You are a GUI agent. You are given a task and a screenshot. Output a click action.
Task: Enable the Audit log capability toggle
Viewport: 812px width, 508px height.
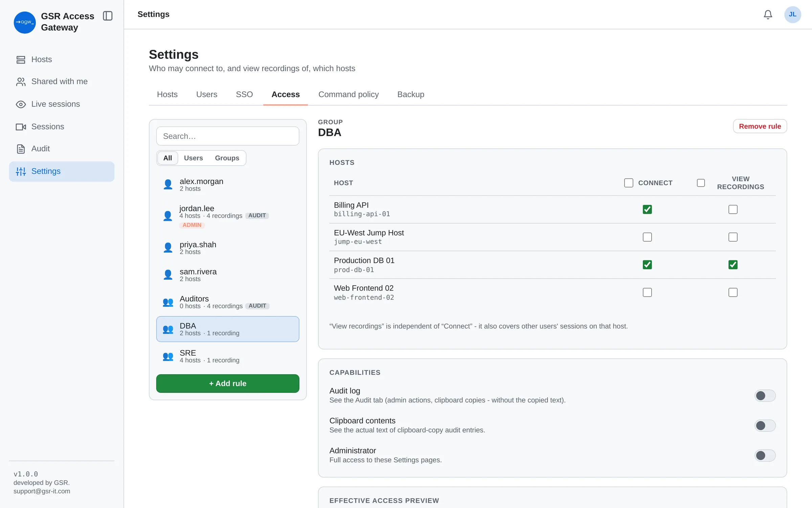(x=765, y=396)
